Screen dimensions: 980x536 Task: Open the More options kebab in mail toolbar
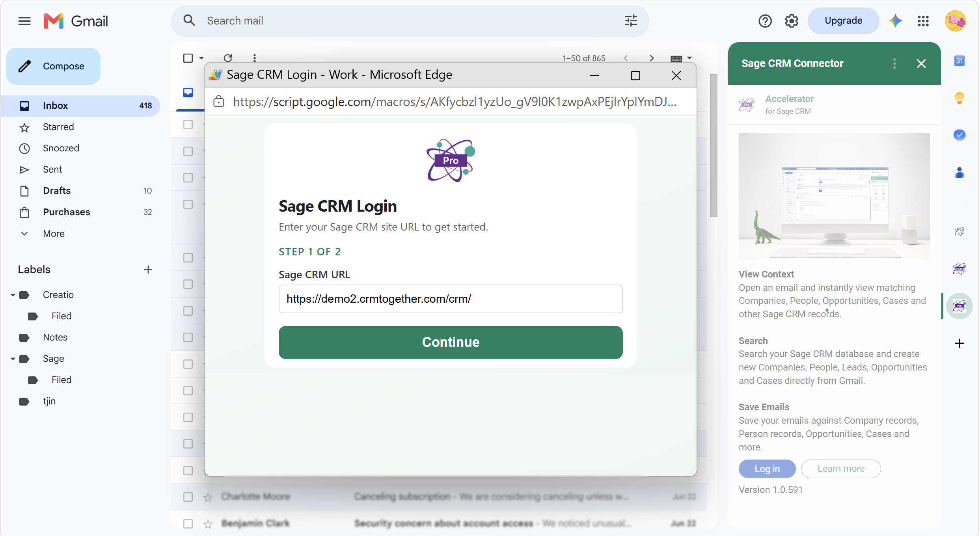[255, 58]
